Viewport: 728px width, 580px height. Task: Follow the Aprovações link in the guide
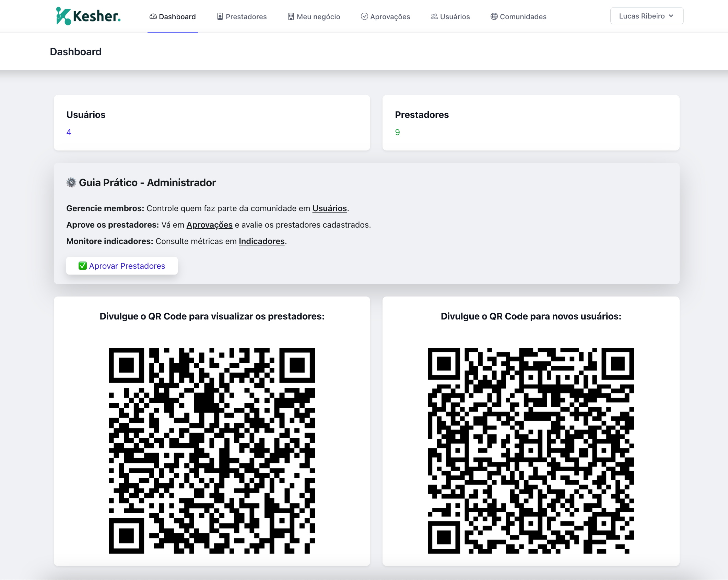pyautogui.click(x=209, y=225)
